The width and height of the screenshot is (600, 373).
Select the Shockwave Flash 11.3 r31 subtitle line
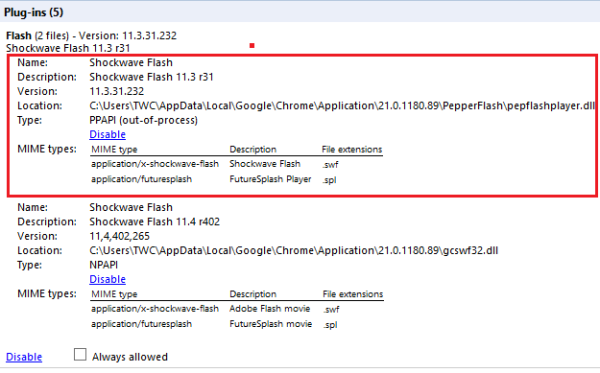(x=68, y=48)
